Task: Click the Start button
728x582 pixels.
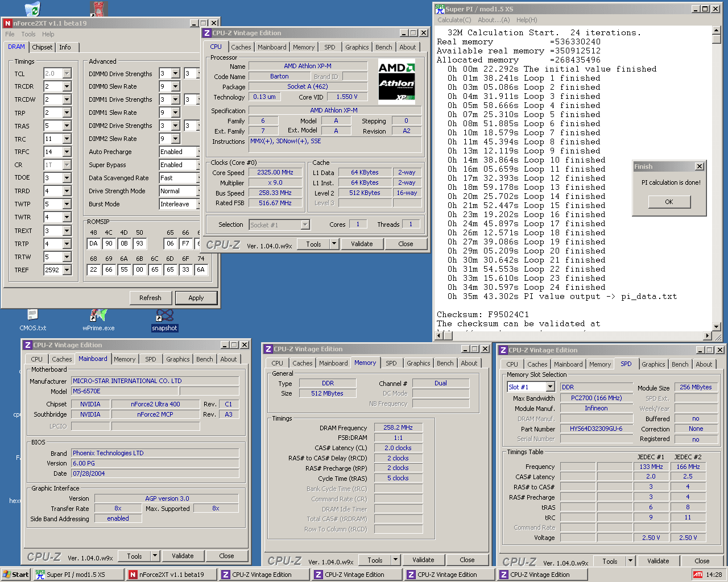Action: point(16,575)
